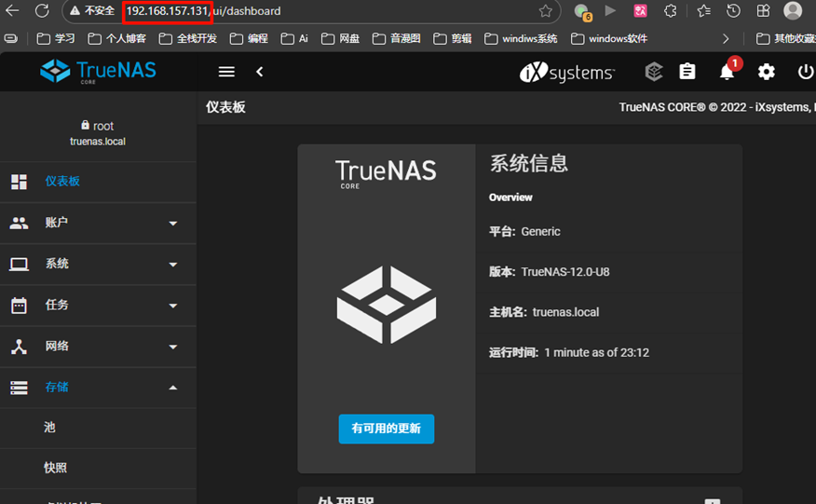Click the TrueNAS logo in header

point(99,72)
